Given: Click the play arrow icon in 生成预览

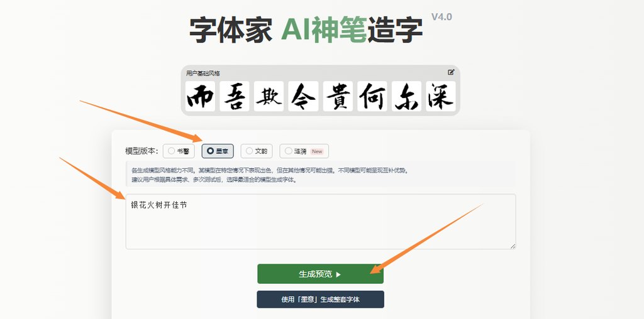Looking at the screenshot, I should tap(338, 274).
